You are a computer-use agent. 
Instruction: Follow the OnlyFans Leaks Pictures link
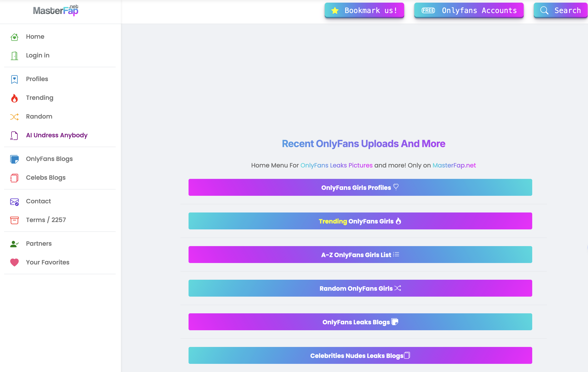tap(337, 165)
